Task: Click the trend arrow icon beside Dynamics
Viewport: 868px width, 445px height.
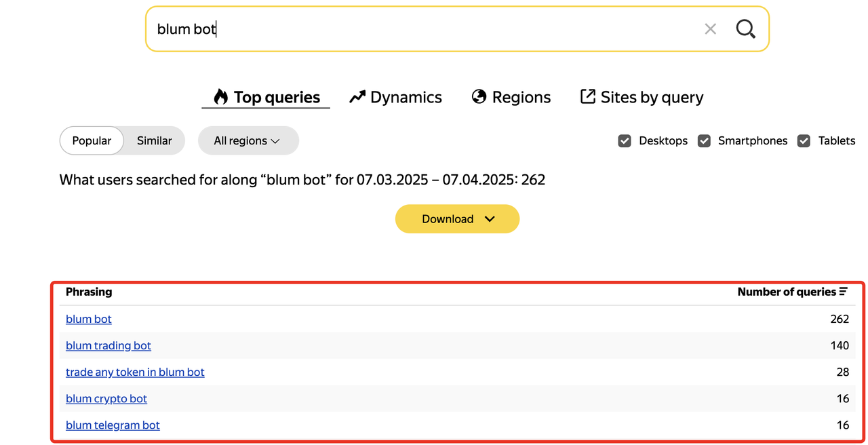Action: click(357, 97)
